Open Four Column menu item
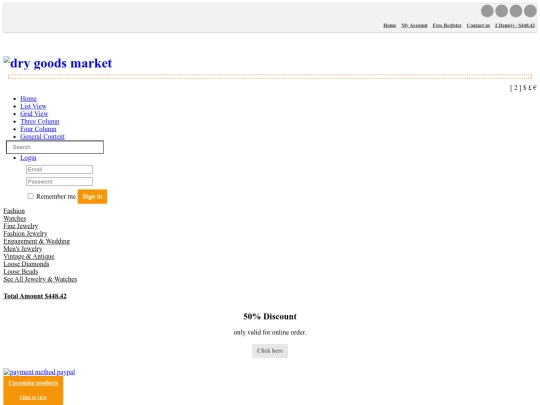 pyautogui.click(x=38, y=129)
